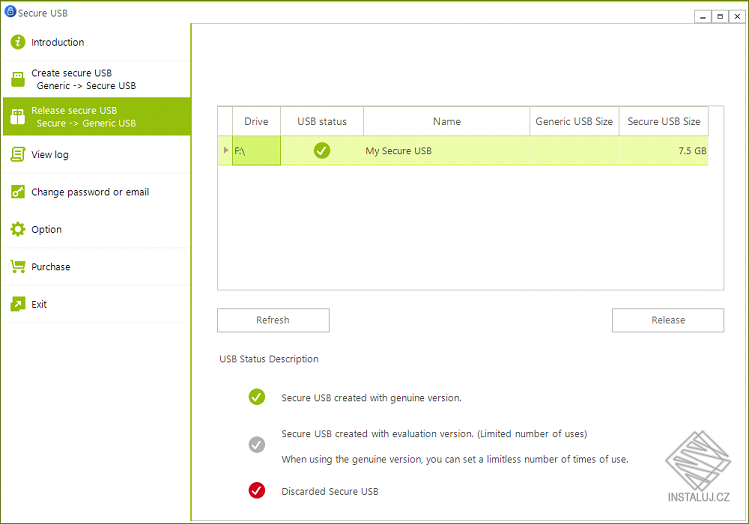Click the Exit arrow icon
This screenshot has height=524, width=749.
pyautogui.click(x=18, y=304)
